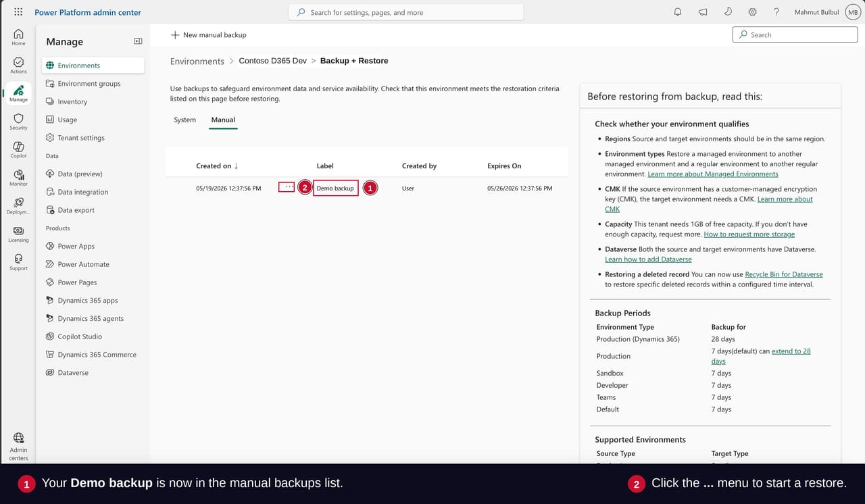Open Recycle Bin for Dataverse link
This screenshot has width=865, height=504.
(x=784, y=274)
